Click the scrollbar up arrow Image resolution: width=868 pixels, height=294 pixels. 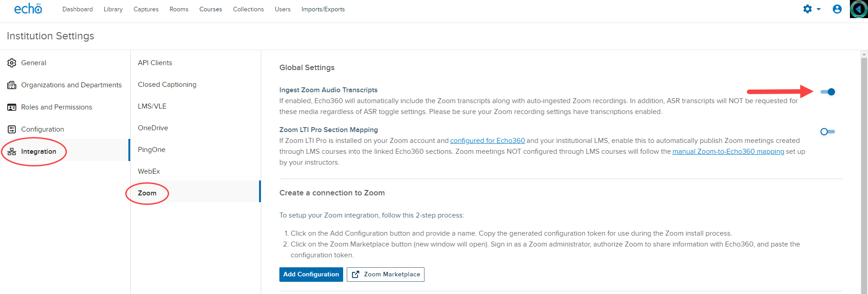coord(864,54)
